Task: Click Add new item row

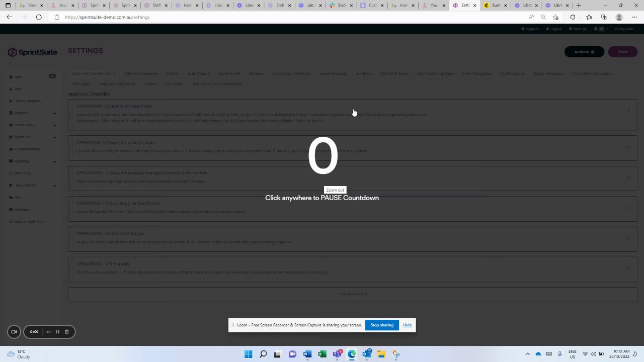Action: pos(353,294)
